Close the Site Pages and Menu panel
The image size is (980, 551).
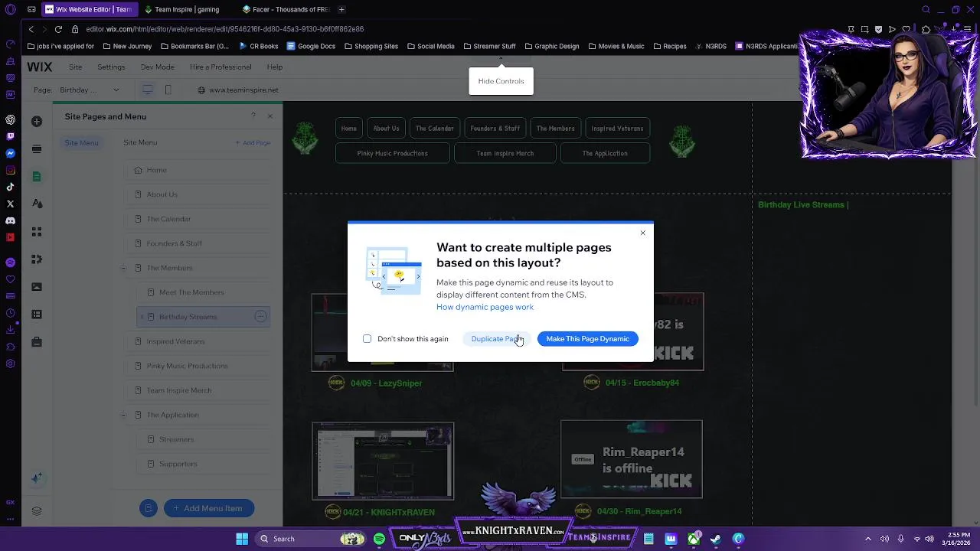tap(269, 116)
